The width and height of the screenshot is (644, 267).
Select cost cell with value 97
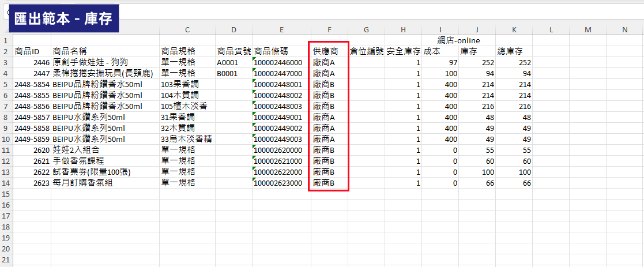(x=440, y=62)
